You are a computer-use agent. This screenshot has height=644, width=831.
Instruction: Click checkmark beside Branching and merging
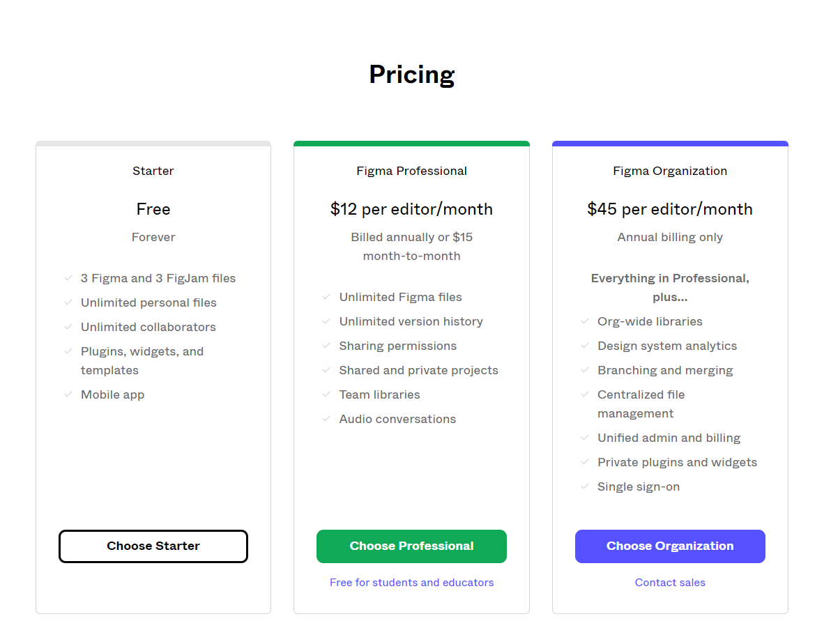click(x=585, y=370)
